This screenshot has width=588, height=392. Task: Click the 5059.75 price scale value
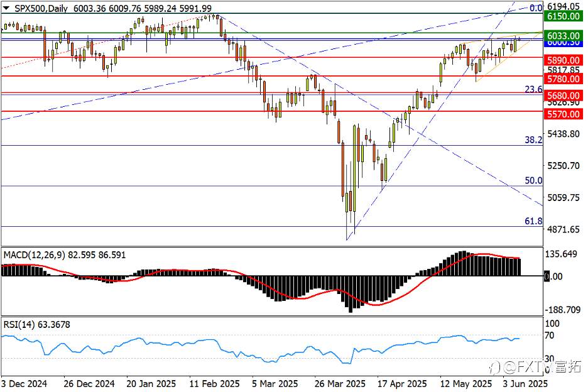[x=563, y=198]
